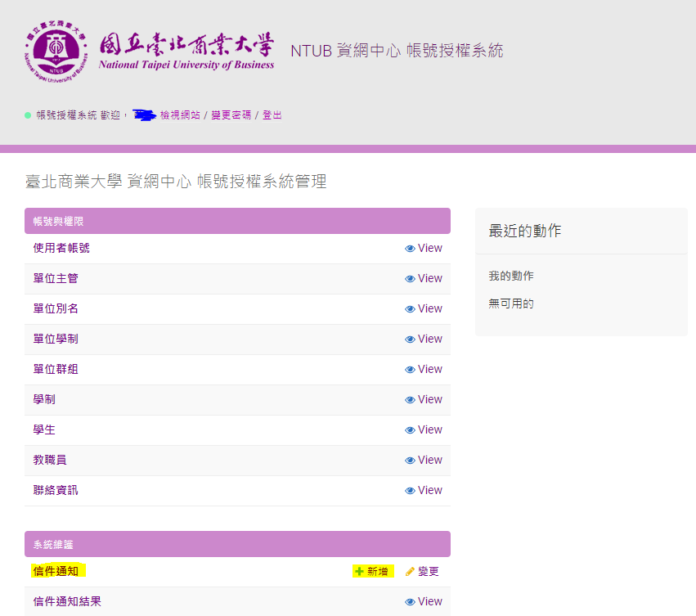This screenshot has width=696, height=616.
Task: Click the green plus icon for 信件通知
Action: pyautogui.click(x=359, y=572)
